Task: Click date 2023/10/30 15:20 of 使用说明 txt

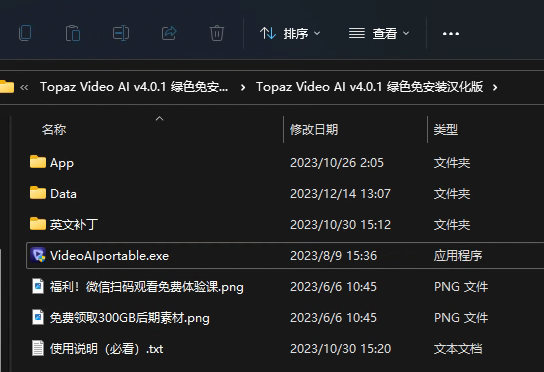Action: (x=340, y=349)
